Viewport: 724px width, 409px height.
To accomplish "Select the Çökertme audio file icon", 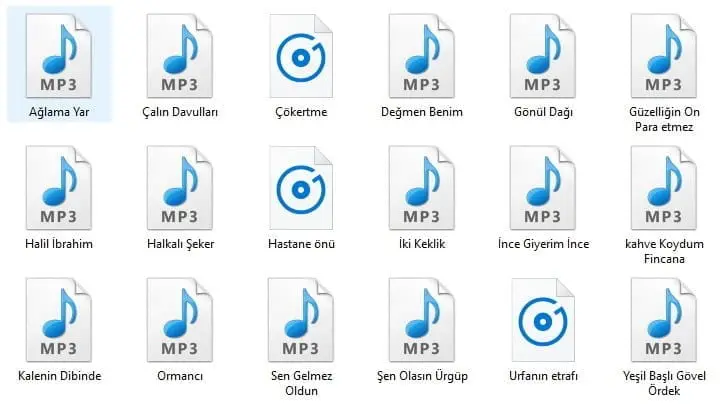I will click(x=301, y=54).
